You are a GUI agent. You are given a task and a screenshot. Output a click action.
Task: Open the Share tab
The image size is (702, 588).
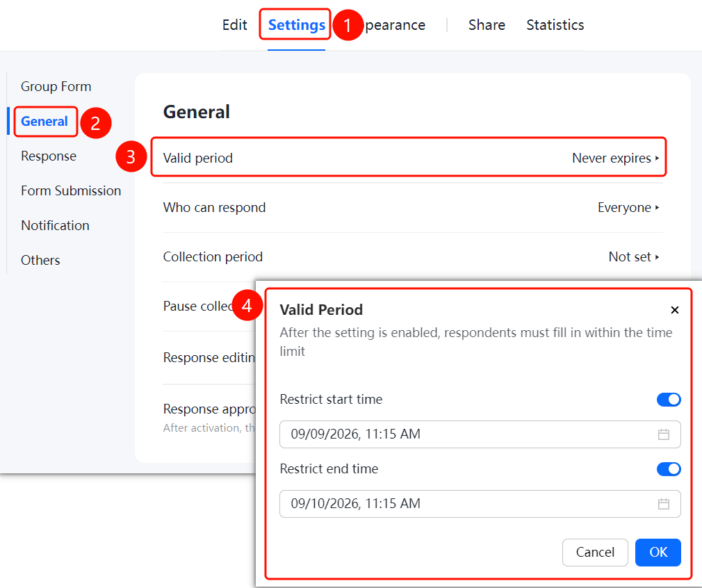tap(487, 24)
